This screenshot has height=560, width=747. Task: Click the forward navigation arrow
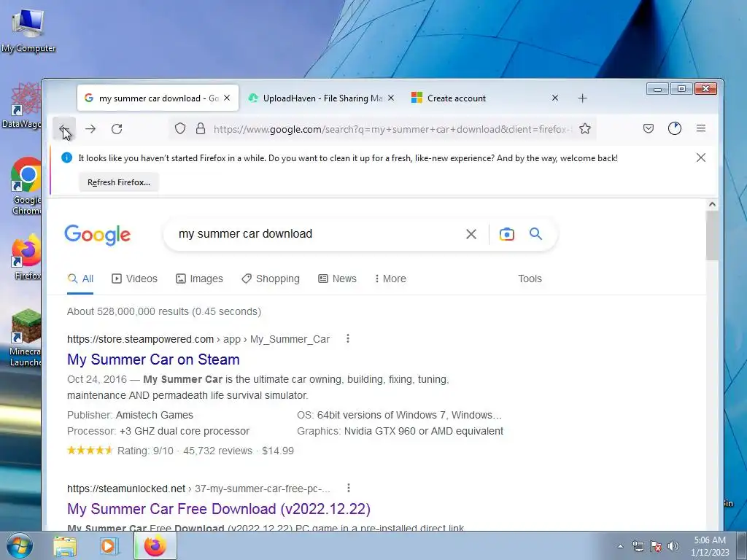[90, 128]
